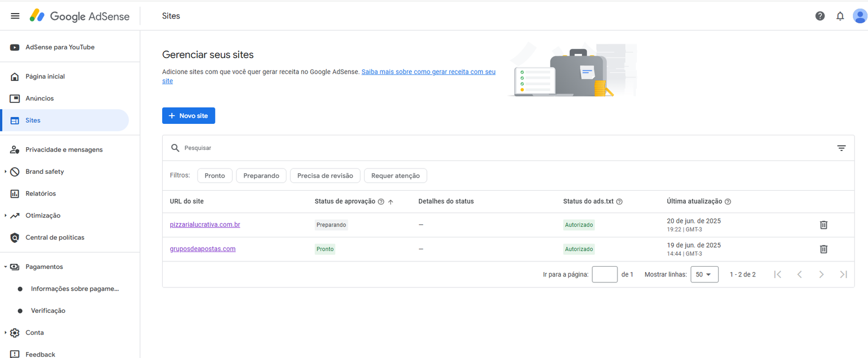
Task: Open Verificação under Pagamentos
Action: click(48, 311)
